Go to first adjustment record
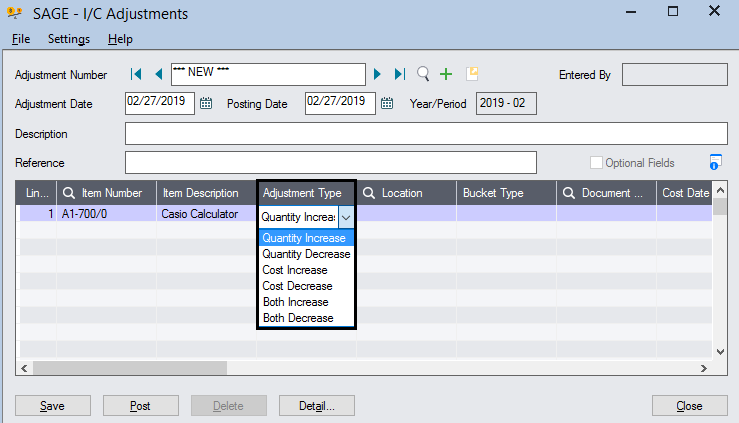 (x=136, y=74)
